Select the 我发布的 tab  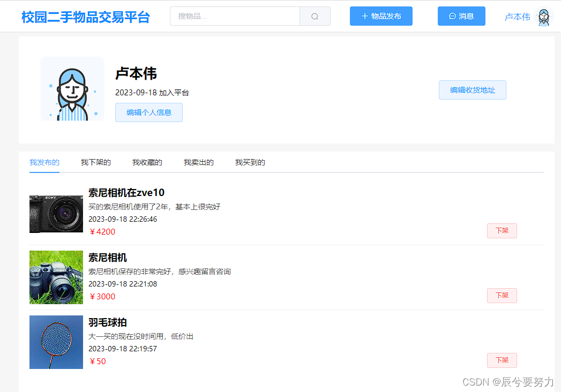44,162
